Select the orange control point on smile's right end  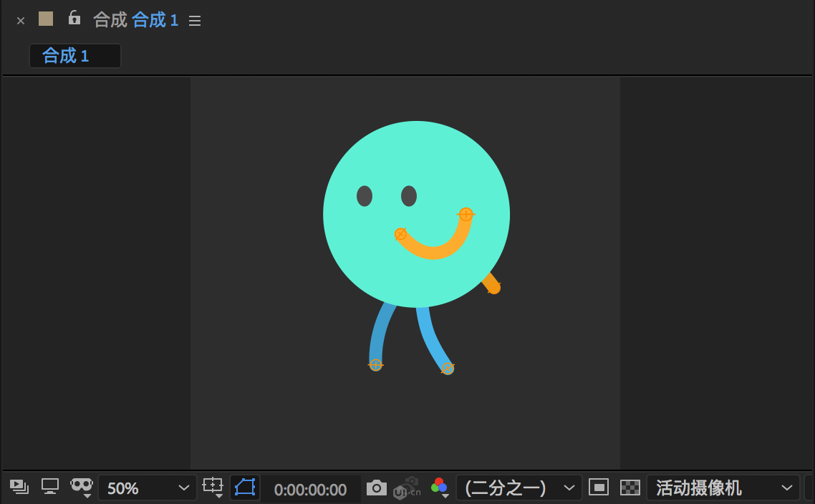[x=466, y=214]
